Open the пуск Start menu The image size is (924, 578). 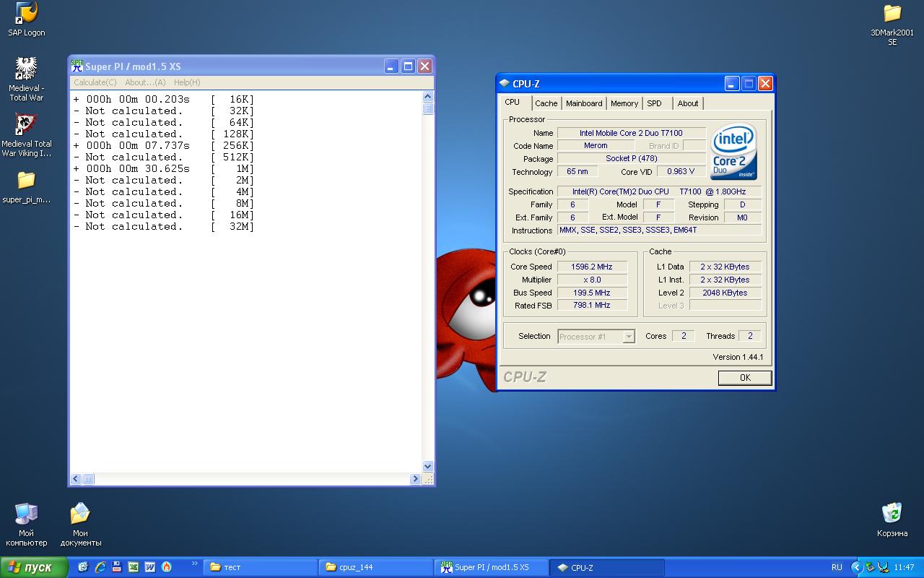34,567
